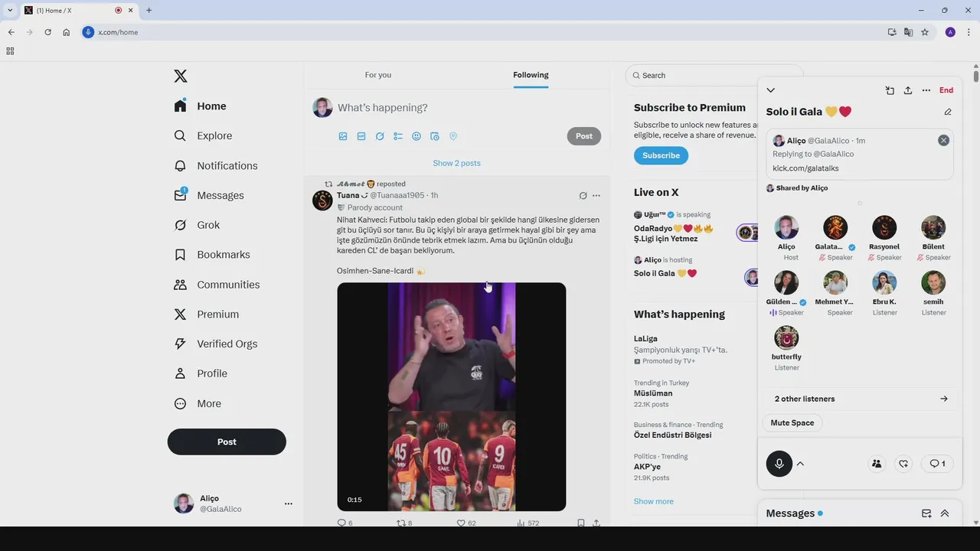Click Subscribe to Premium button
Viewport: 980px width, 551px height.
[x=661, y=155]
